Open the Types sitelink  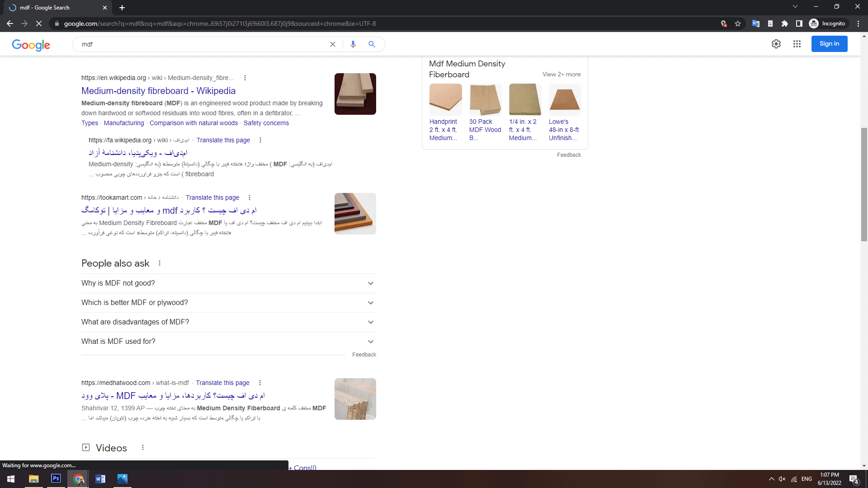tap(90, 123)
